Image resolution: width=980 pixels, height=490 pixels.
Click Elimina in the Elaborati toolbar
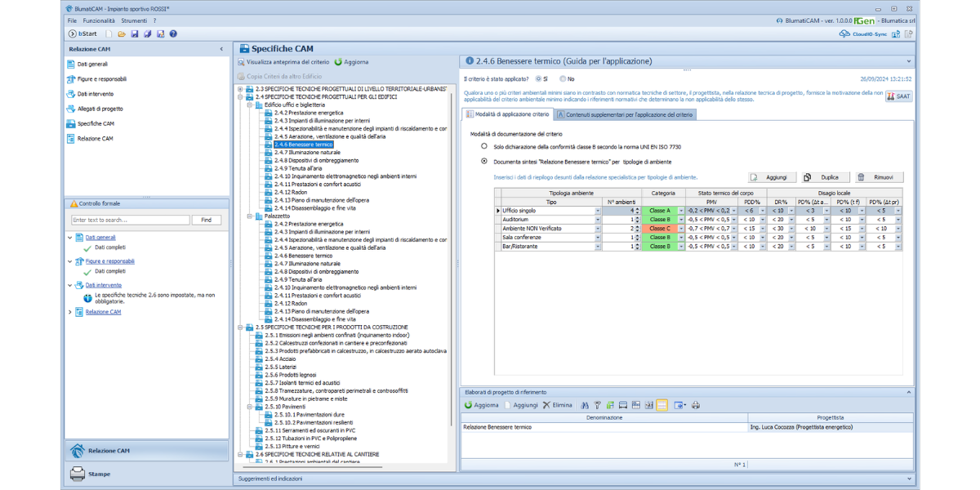click(x=557, y=405)
